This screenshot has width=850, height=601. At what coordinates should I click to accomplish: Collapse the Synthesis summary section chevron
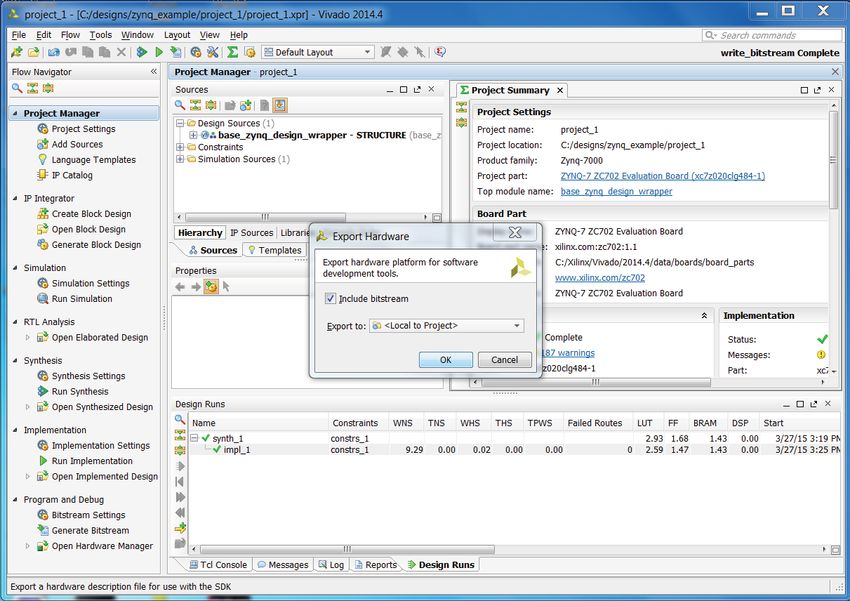[x=704, y=315]
